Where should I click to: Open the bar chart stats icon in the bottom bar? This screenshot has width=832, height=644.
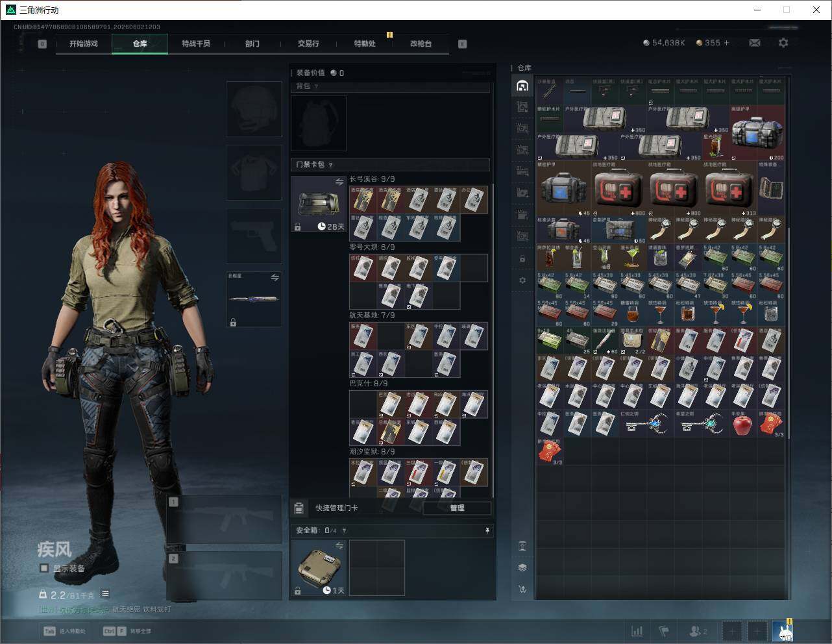tap(637, 631)
